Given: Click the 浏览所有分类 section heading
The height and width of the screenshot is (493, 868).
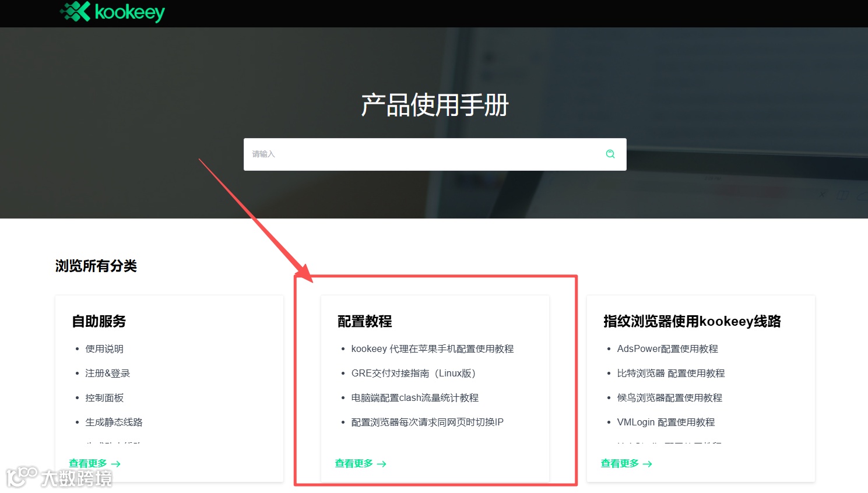Looking at the screenshot, I should point(96,266).
